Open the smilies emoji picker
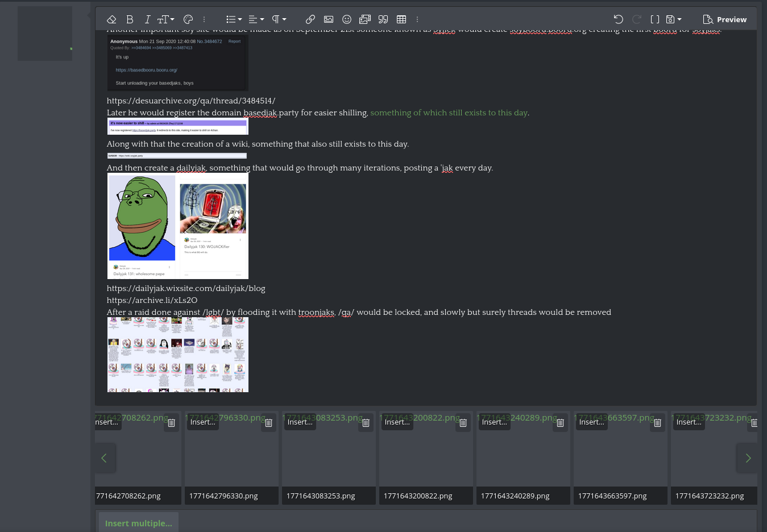Image resolution: width=767 pixels, height=532 pixels. [347, 19]
